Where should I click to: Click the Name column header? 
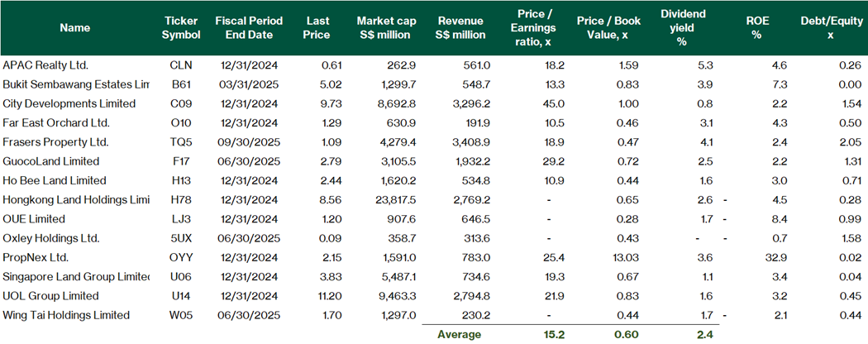(75, 27)
